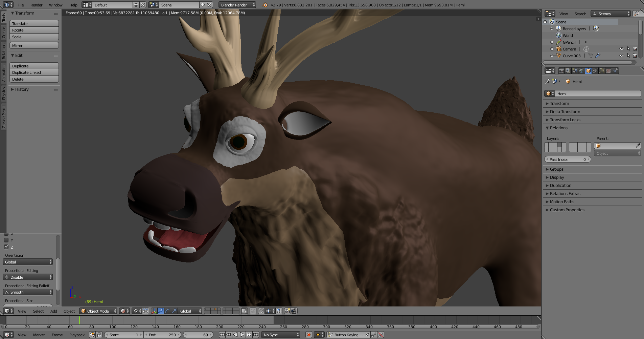This screenshot has width=644, height=339.
Task: Click the Delete button
Action: coord(34,79)
